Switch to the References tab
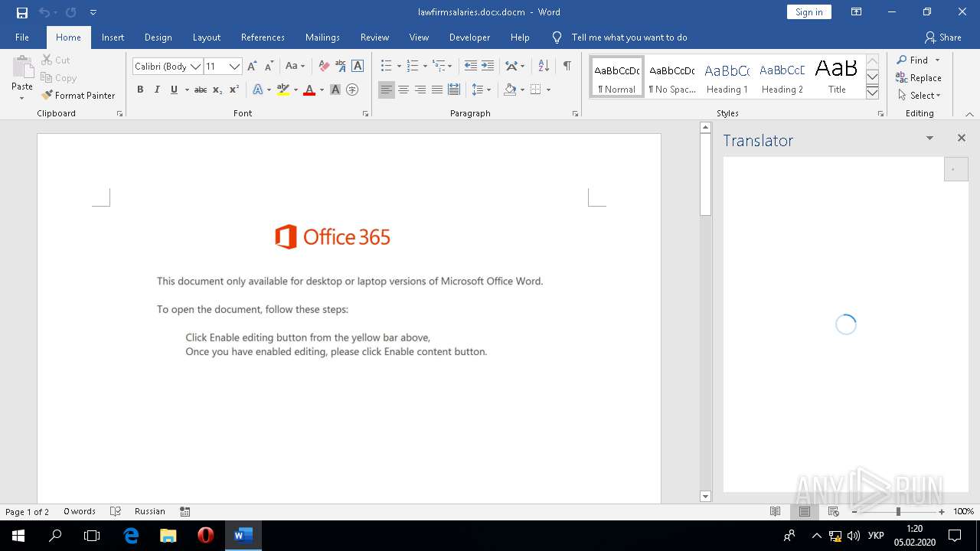 (x=263, y=37)
